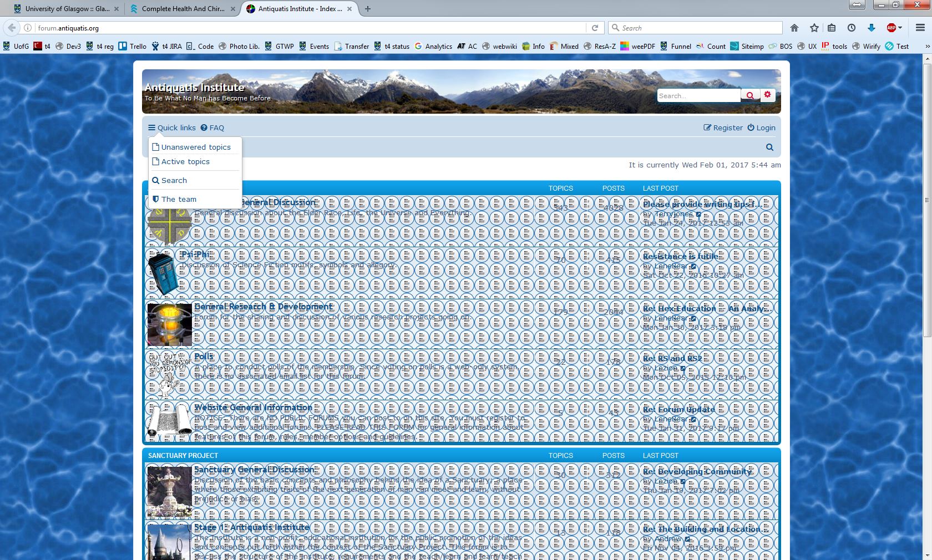Screen dimensions: 932x560
Task: Toggle the Quick links dropdown menu
Action: [x=172, y=128]
